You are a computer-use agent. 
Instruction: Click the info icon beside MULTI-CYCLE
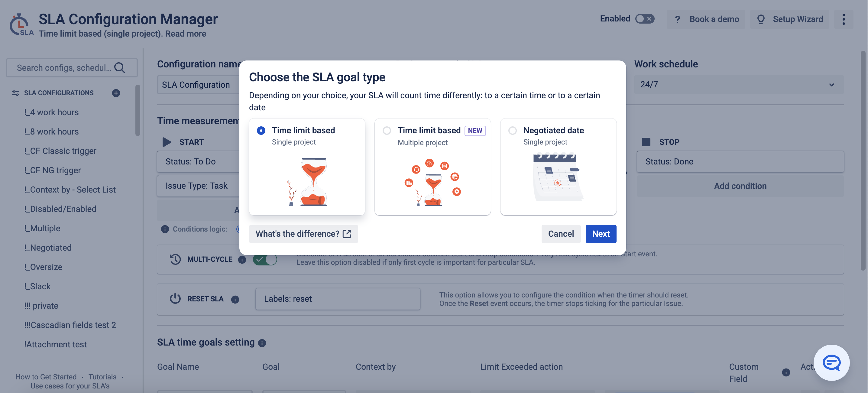[x=242, y=259]
